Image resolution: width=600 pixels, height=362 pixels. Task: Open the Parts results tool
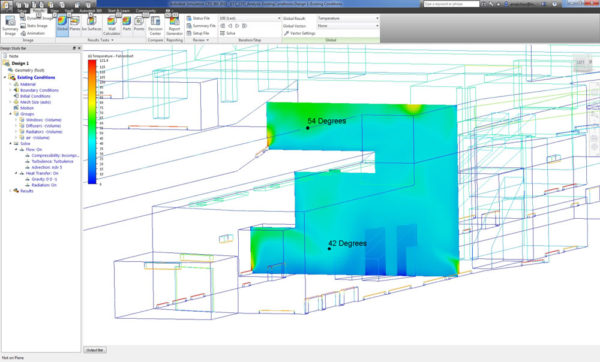pos(127,24)
